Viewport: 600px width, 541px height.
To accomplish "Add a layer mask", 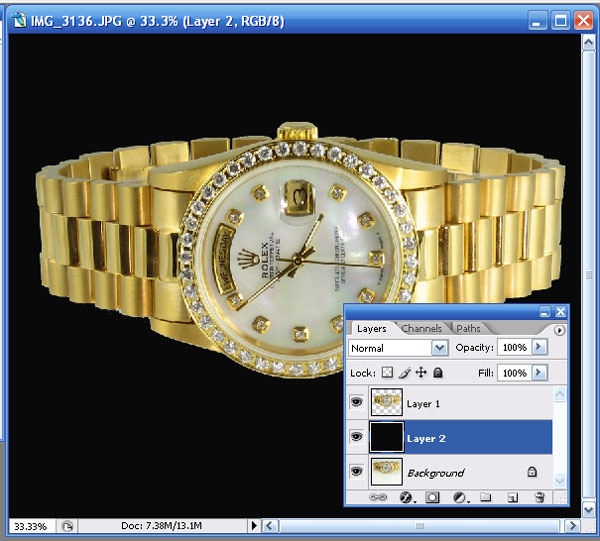I will tap(432, 497).
